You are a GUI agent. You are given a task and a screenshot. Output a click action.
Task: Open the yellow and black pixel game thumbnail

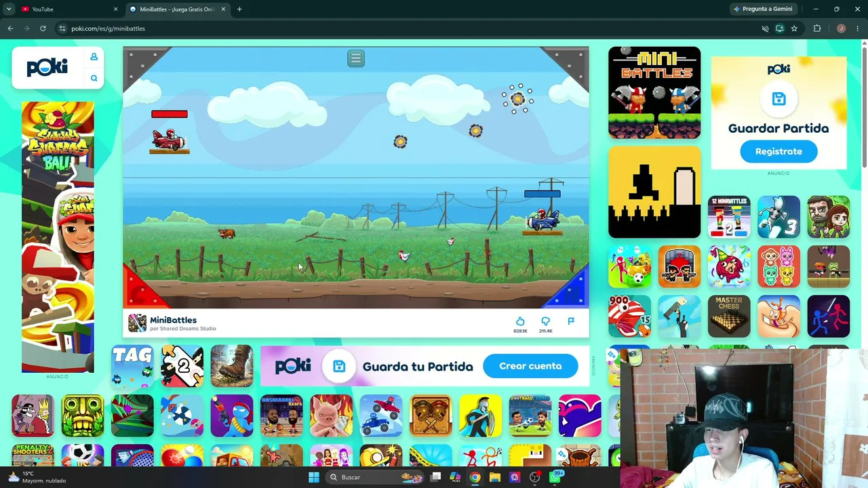[654, 192]
